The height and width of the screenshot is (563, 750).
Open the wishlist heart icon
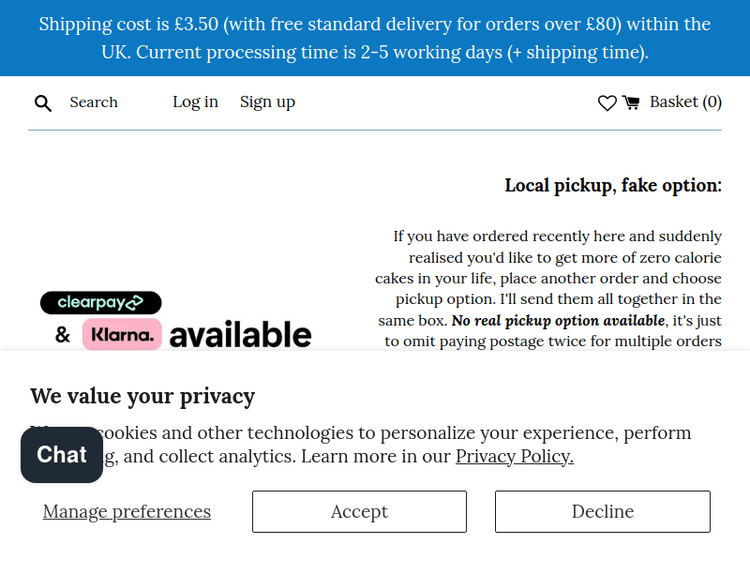[x=607, y=102]
